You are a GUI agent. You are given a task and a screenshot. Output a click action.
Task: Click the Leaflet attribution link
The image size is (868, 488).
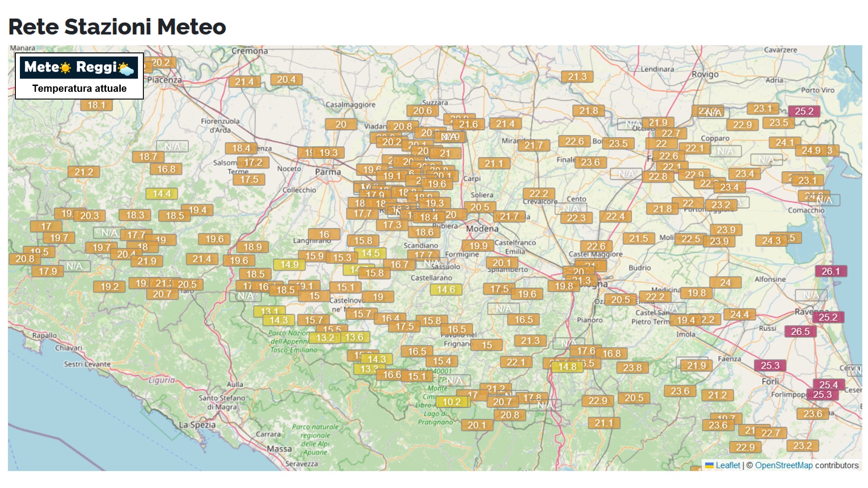[x=727, y=465]
